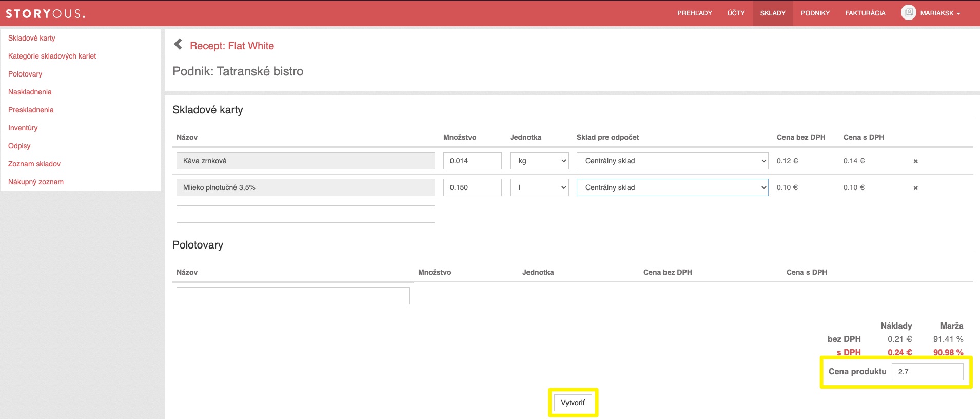Click the 0.12 € price of Káva zrnková
The image size is (980, 419).
point(787,161)
